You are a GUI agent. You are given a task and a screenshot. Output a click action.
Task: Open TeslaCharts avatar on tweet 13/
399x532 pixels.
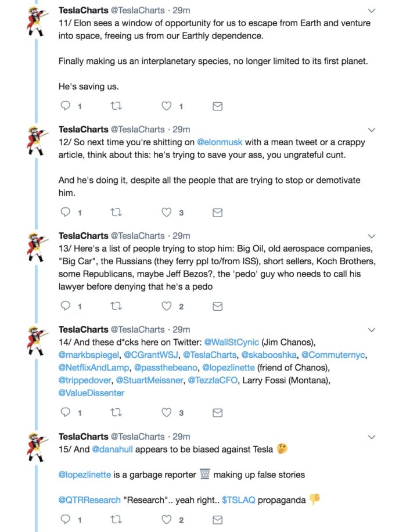(x=37, y=247)
